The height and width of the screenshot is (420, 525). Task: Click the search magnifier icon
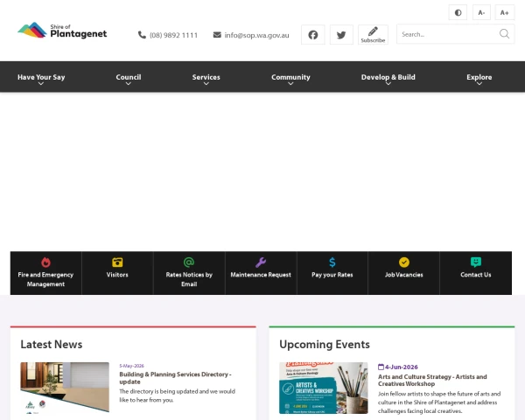pyautogui.click(x=504, y=34)
